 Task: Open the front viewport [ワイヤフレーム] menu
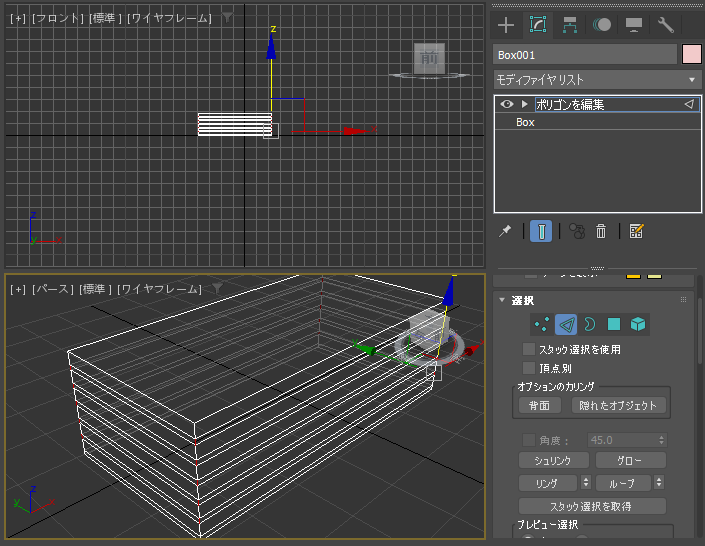[x=169, y=18]
